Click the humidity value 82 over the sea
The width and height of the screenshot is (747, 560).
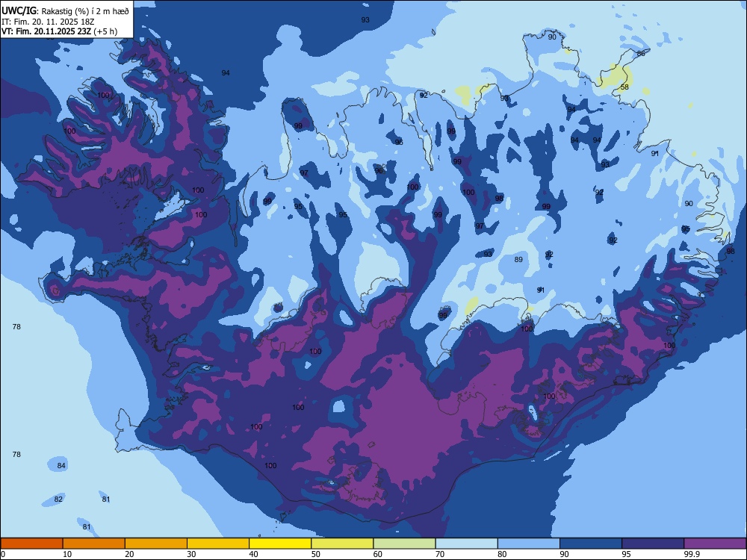point(58,499)
